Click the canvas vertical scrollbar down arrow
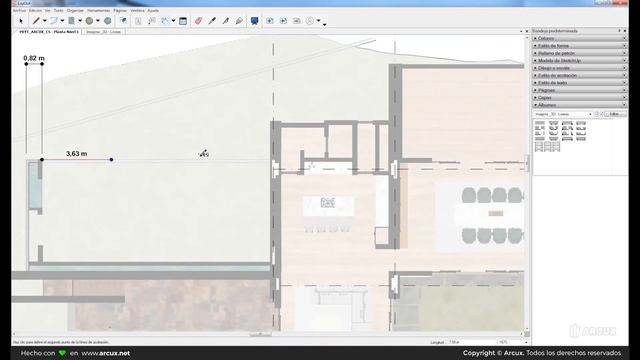The image size is (640, 360). [x=527, y=329]
